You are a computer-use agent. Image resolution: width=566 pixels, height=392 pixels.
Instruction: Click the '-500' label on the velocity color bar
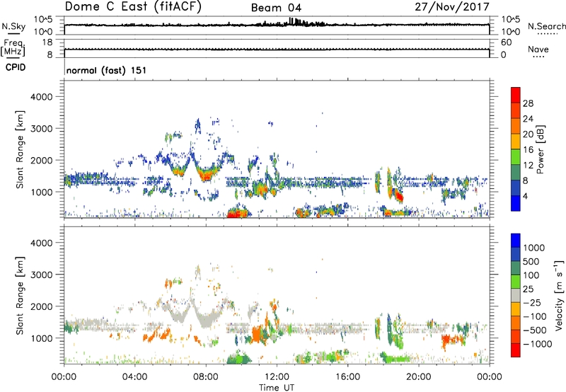(535, 330)
